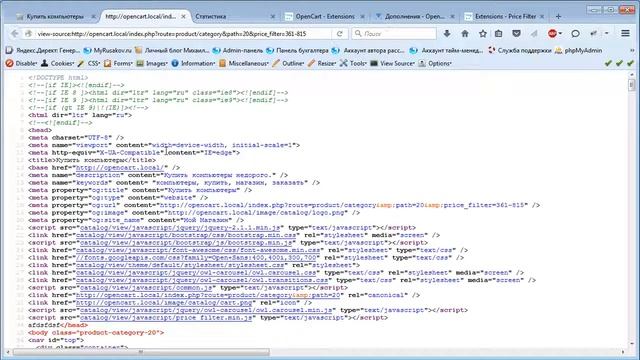Image resolution: width=640 pixels, height=360 pixels.
Task: Open the bootstrap.min.css source link
Action: pos(186,235)
